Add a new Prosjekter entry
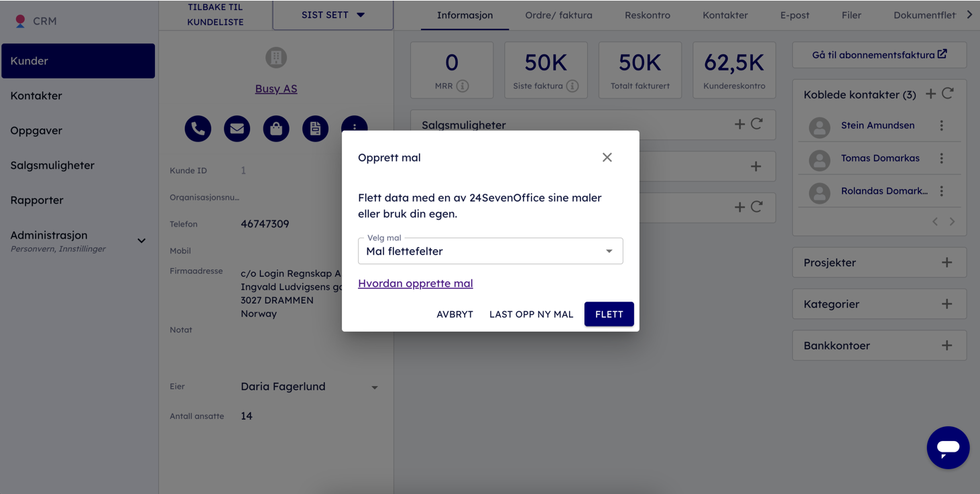The image size is (980, 494). (x=946, y=263)
